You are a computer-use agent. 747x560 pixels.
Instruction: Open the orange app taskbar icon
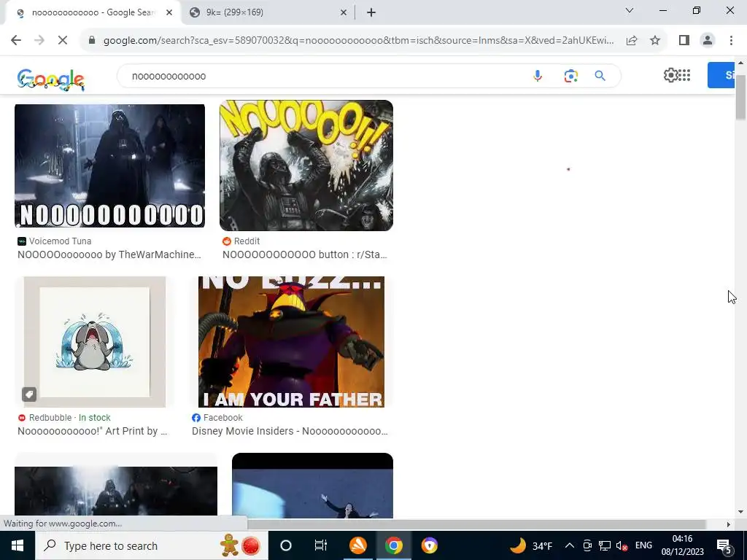tap(357, 545)
